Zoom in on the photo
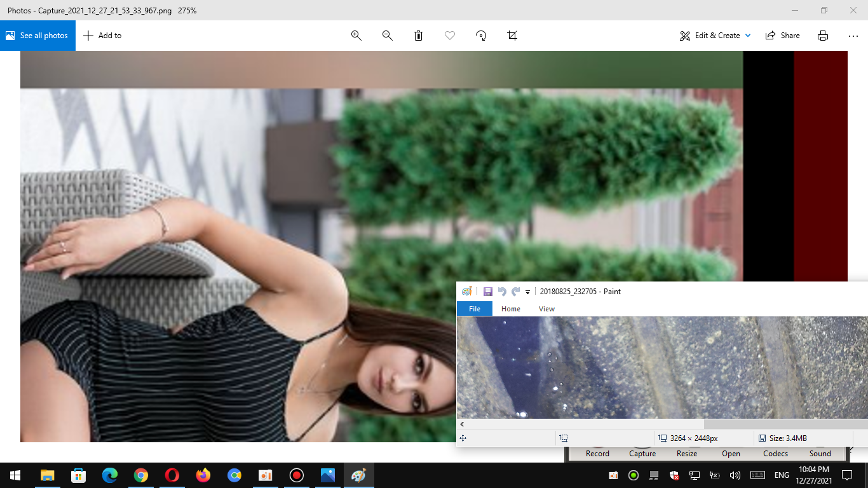This screenshot has height=488, width=868. 356,36
